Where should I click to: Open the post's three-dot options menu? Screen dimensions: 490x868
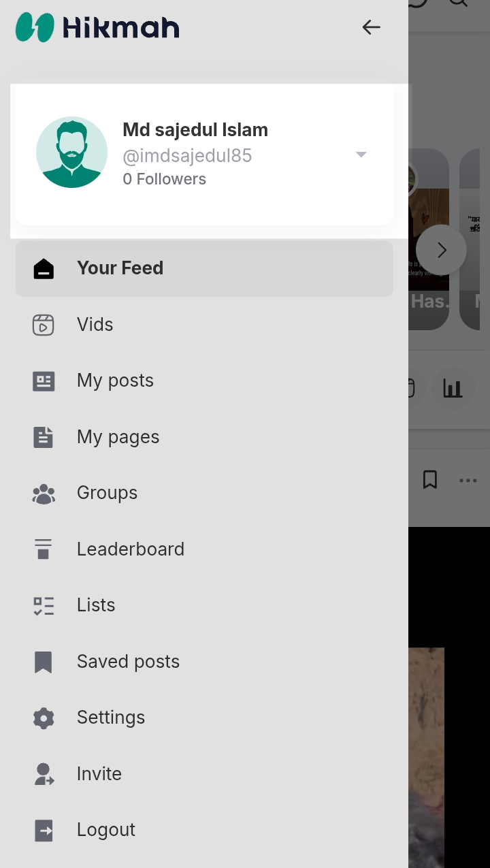(x=468, y=481)
